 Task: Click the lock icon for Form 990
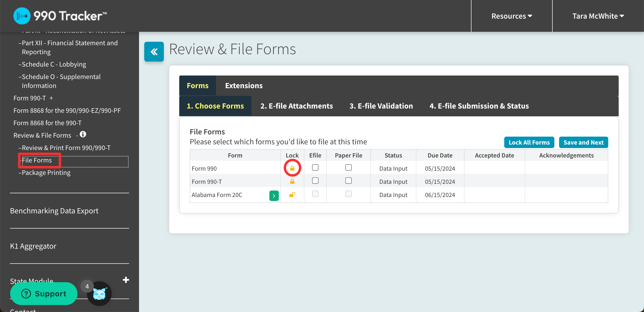[x=292, y=168]
